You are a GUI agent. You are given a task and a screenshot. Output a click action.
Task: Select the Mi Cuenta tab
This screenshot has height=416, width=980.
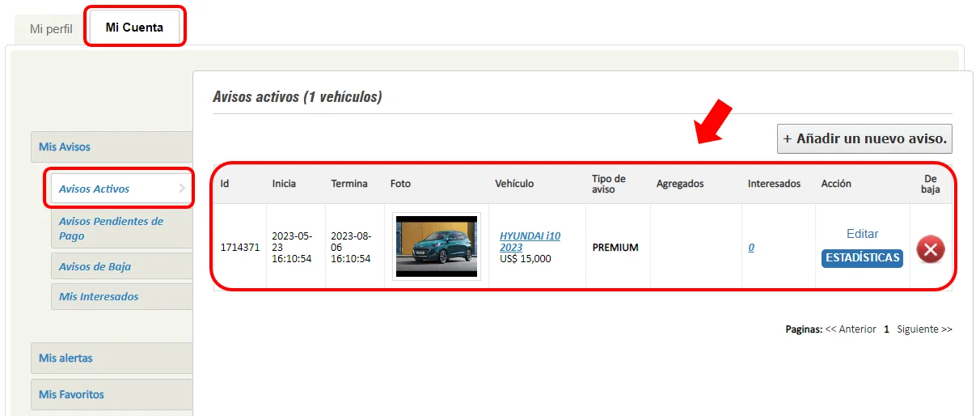pos(134,28)
